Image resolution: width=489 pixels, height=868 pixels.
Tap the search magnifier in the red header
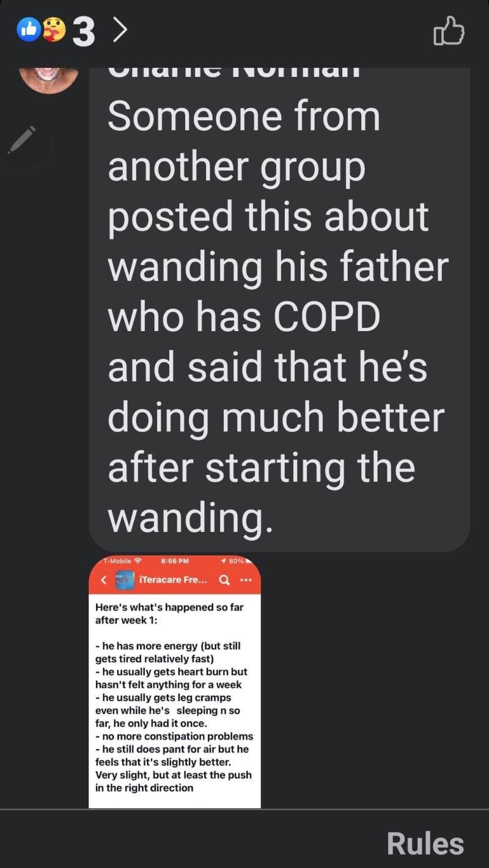pyautogui.click(x=224, y=580)
